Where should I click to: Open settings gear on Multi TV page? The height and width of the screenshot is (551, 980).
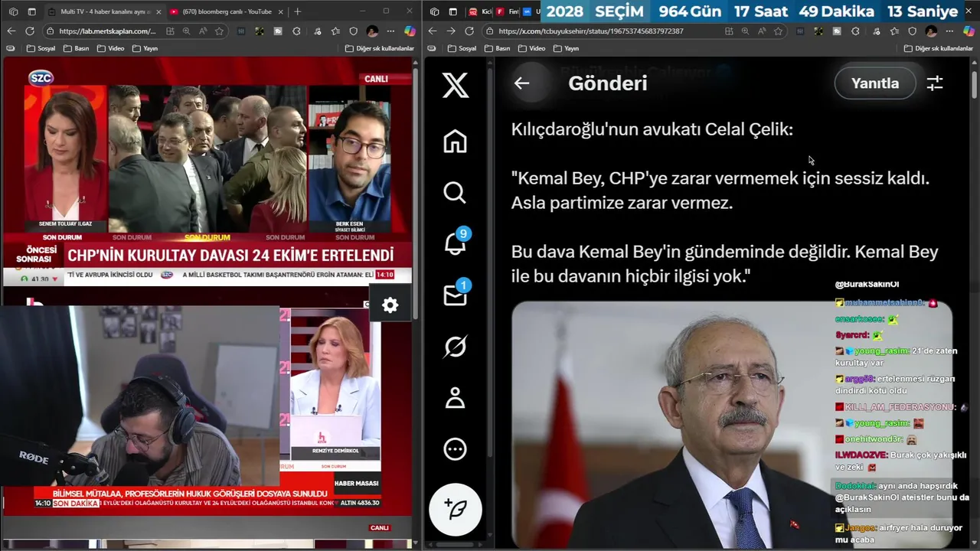pos(390,305)
